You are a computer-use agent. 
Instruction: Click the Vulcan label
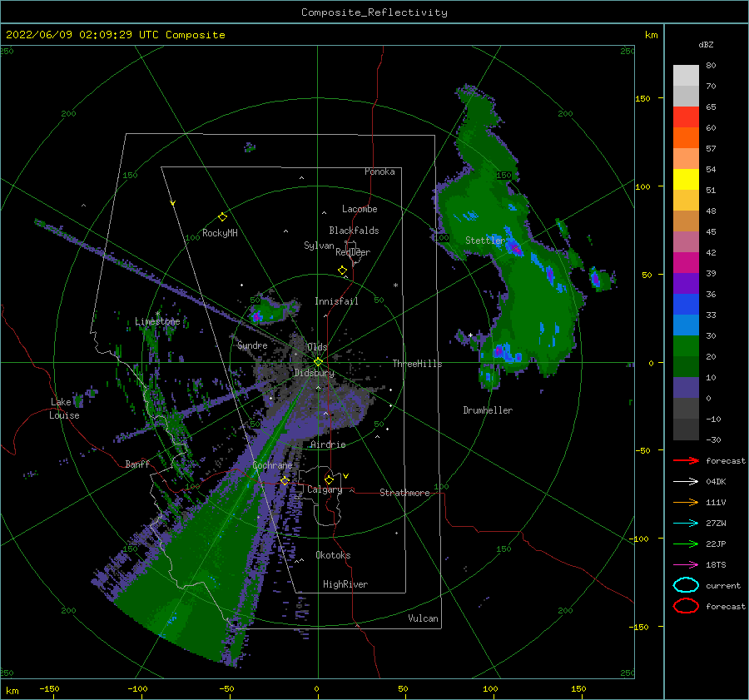[424, 618]
